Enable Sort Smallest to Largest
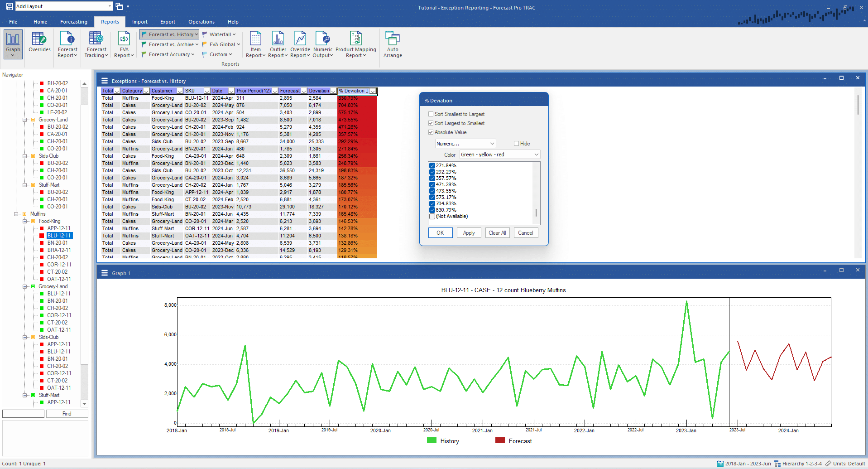This screenshot has width=868, height=469. (x=431, y=114)
